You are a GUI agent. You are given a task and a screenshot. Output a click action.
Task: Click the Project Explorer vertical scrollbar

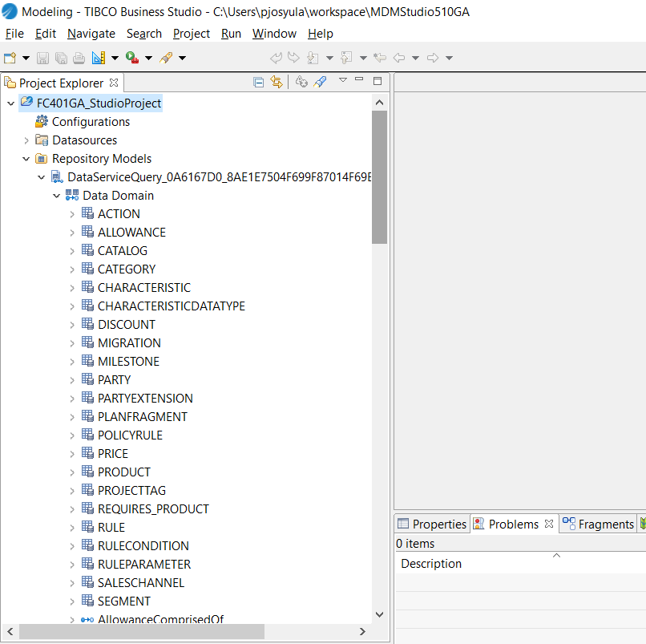click(x=379, y=176)
